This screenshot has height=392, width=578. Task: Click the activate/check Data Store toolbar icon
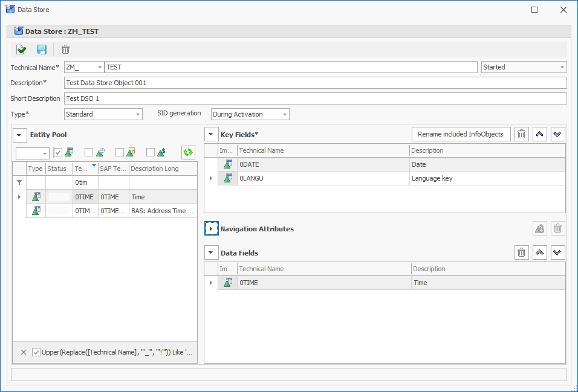pyautogui.click(x=21, y=50)
